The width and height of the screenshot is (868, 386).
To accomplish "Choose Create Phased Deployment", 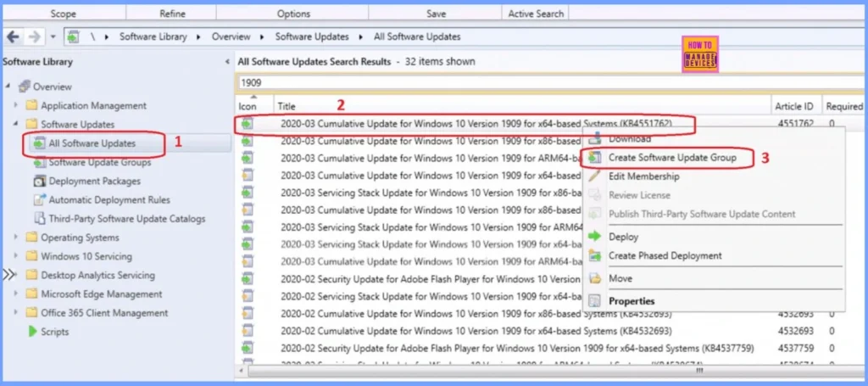I will 665,256.
